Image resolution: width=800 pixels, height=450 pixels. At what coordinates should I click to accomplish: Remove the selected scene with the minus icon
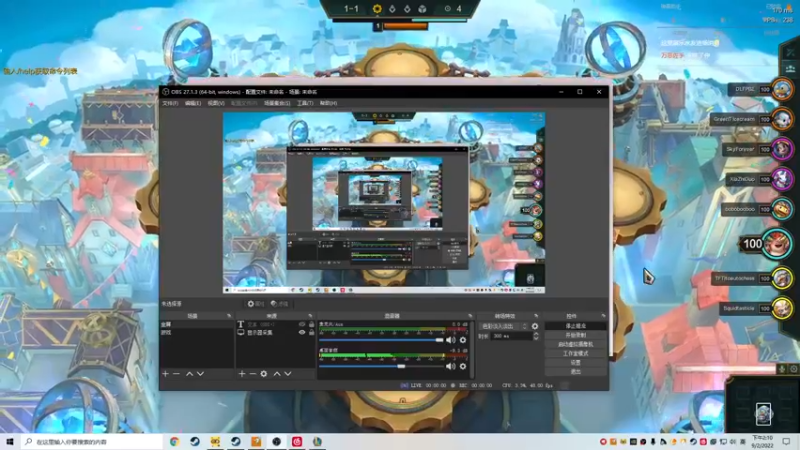tap(177, 374)
